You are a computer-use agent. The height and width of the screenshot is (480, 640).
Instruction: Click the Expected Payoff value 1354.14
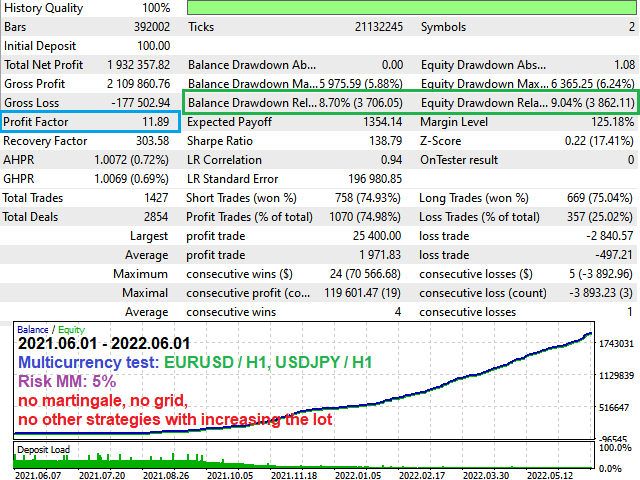click(382, 122)
